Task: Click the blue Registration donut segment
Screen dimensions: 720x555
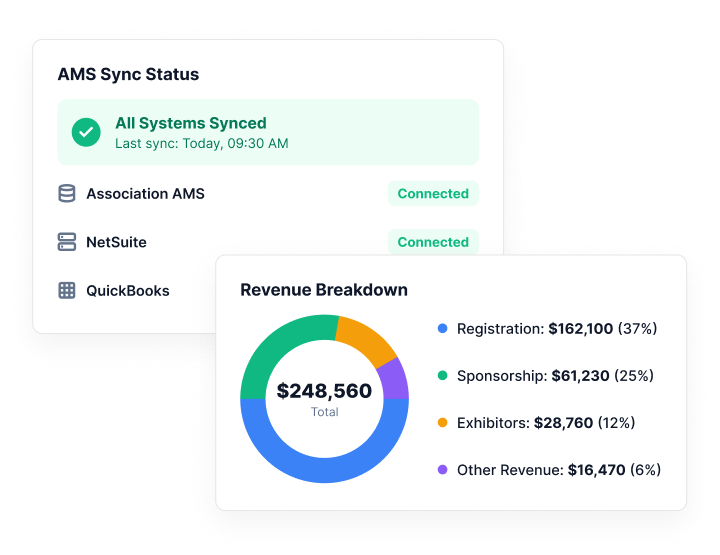Action: tap(324, 470)
